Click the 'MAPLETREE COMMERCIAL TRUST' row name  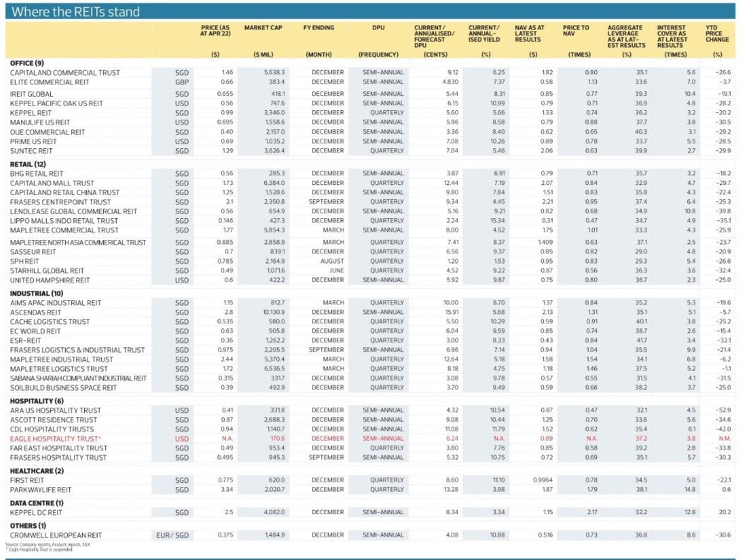tap(64, 230)
